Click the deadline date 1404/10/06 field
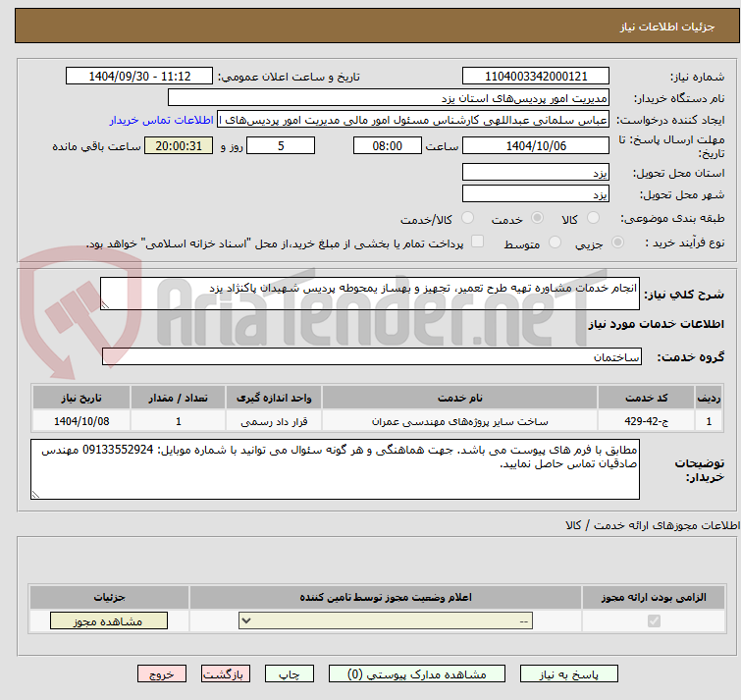The height and width of the screenshot is (700, 741). pyautogui.click(x=536, y=145)
